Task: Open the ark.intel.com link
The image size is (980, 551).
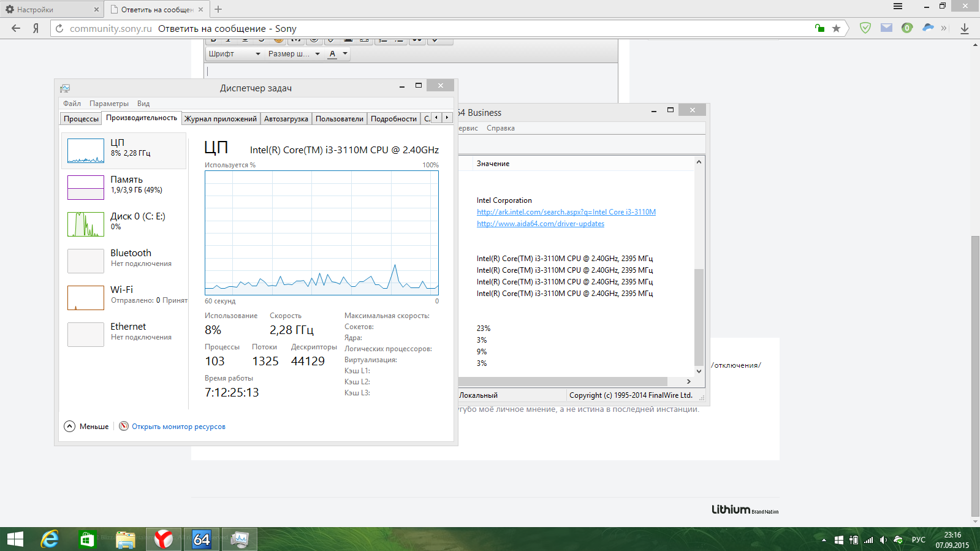Action: 566,212
